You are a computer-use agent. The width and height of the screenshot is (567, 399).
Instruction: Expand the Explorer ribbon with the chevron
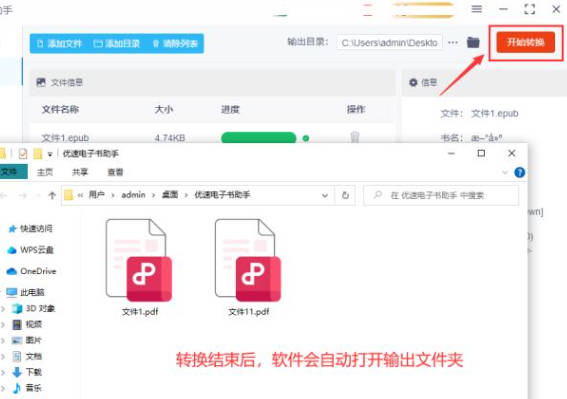tap(505, 173)
